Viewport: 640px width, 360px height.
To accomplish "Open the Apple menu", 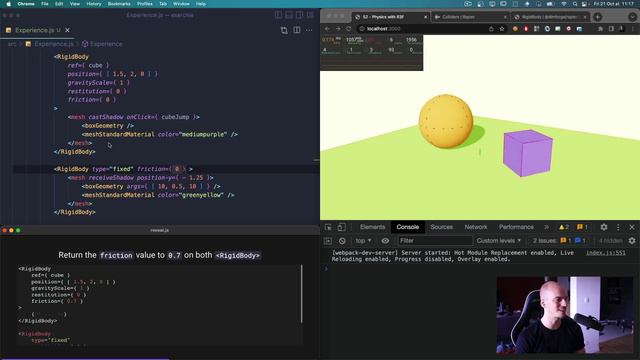I will click(8, 4).
